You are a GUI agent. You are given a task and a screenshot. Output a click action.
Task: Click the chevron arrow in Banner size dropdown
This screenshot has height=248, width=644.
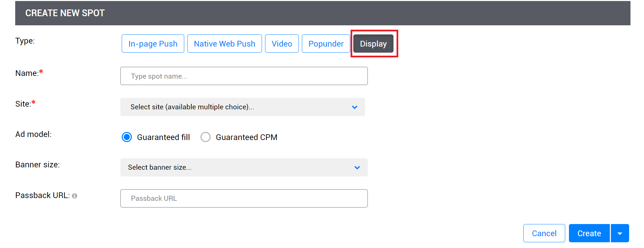click(x=357, y=168)
